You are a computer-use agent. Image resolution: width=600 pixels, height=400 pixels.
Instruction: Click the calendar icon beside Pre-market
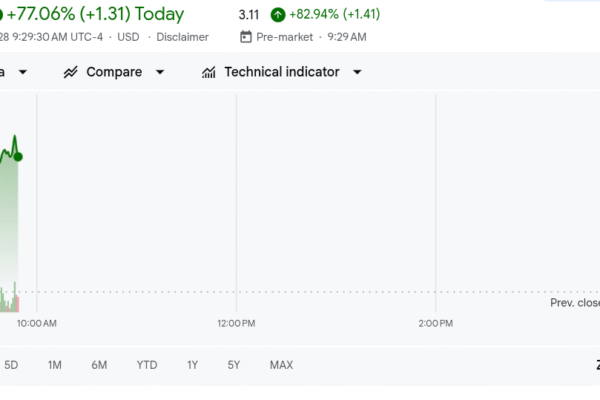point(247,37)
